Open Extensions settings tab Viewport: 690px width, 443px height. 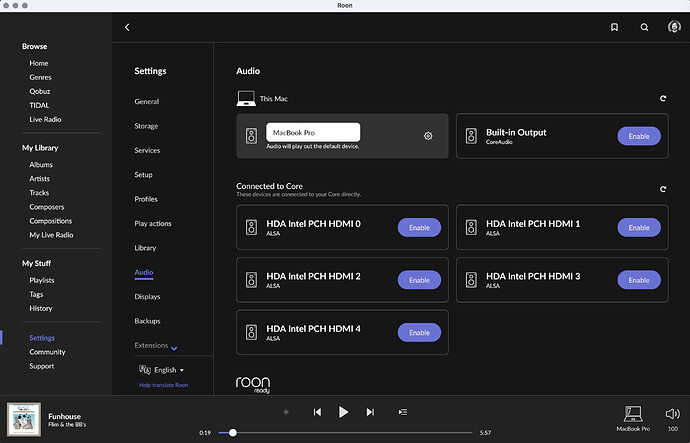pos(151,345)
